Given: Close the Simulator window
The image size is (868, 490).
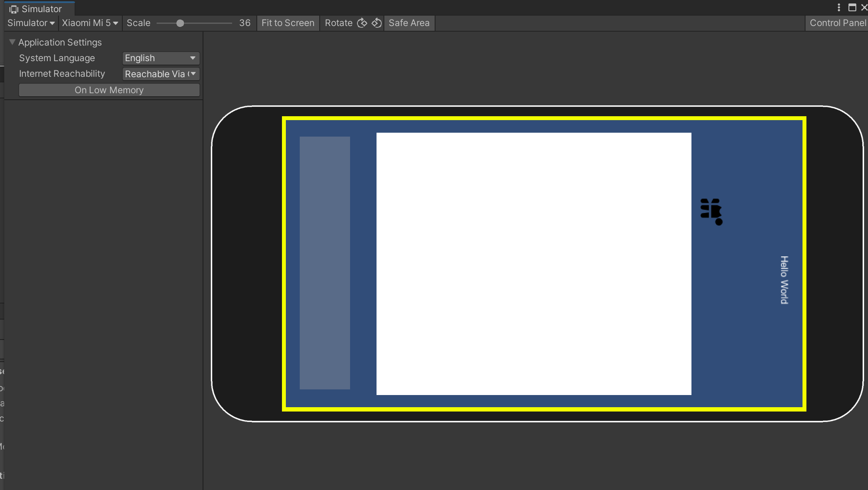Looking at the screenshot, I should (864, 8).
